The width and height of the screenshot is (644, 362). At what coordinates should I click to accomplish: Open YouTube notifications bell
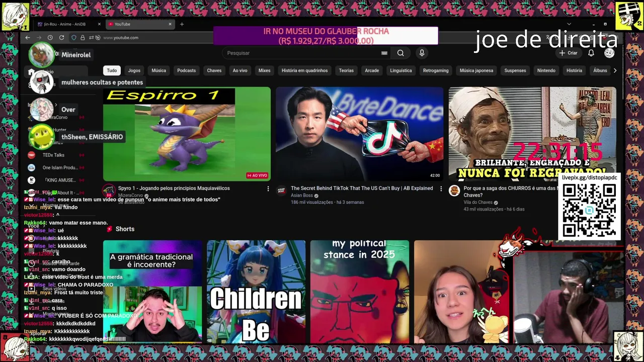(591, 53)
